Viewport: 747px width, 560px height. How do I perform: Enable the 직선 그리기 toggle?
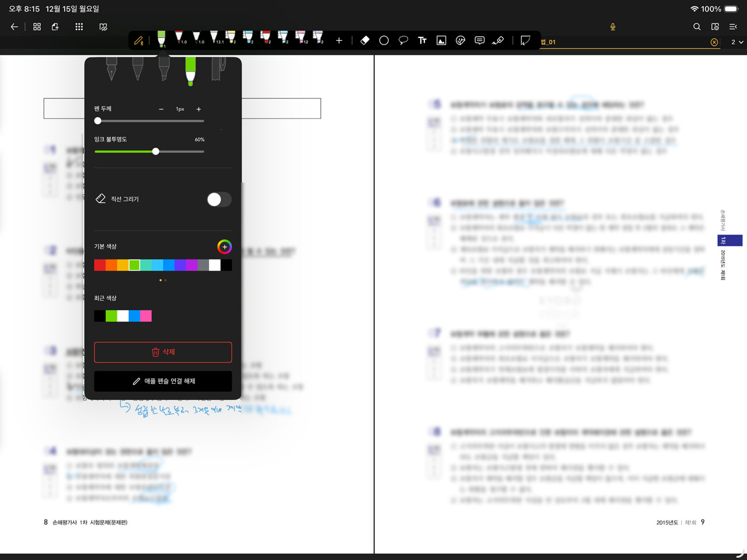(219, 199)
